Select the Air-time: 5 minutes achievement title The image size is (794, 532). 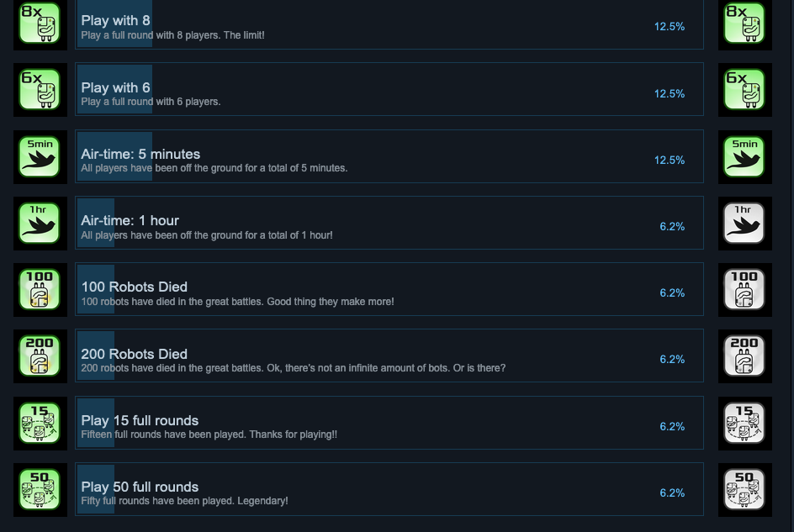pyautogui.click(x=140, y=155)
